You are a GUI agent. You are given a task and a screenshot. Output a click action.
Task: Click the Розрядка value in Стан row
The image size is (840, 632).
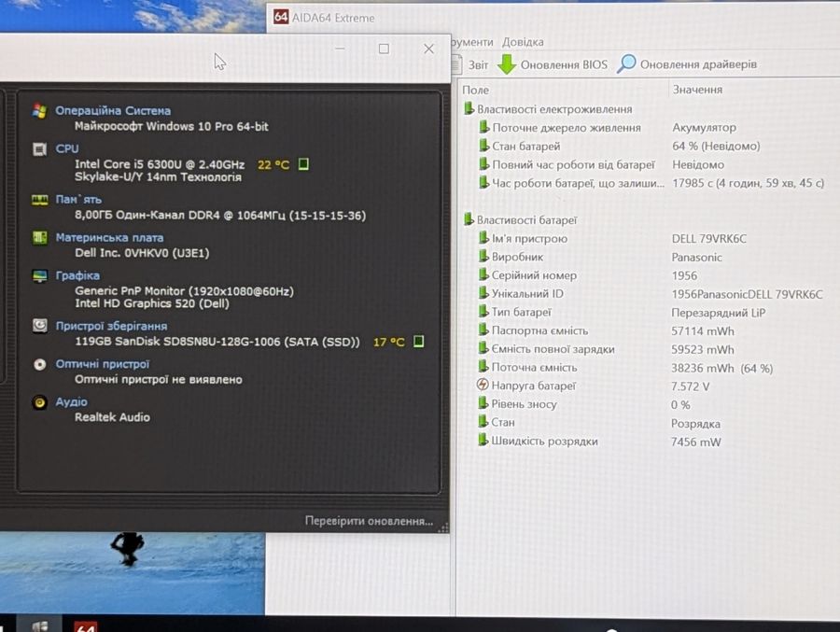pyautogui.click(x=695, y=424)
